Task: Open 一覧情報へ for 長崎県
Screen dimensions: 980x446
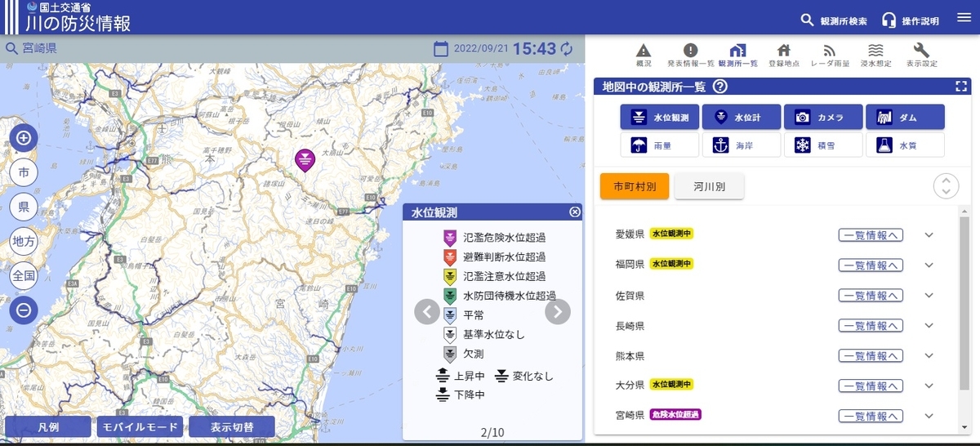Action: pyautogui.click(x=871, y=326)
